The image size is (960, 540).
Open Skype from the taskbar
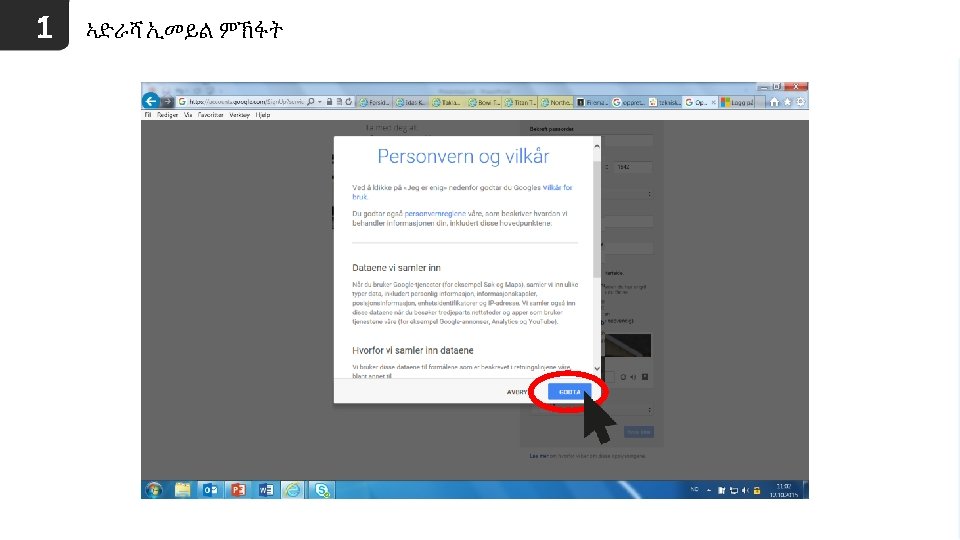pyautogui.click(x=322, y=490)
